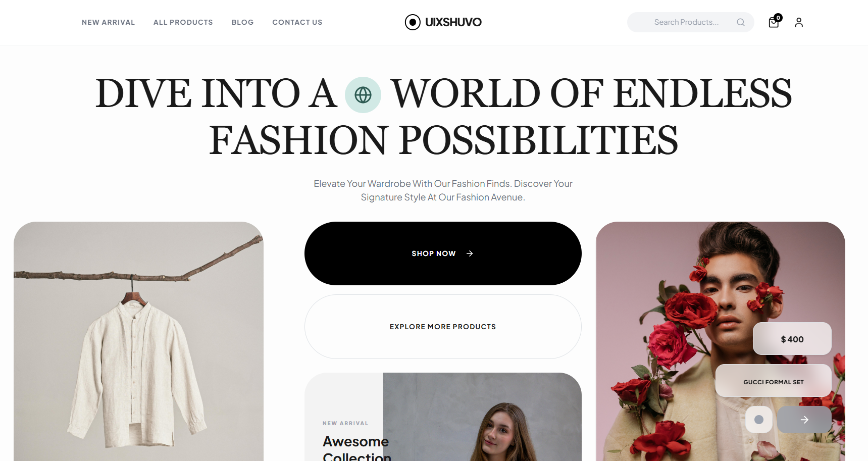Image resolution: width=868 pixels, height=461 pixels.
Task: Click the arrow inside Shop Now button
Action: [x=470, y=253]
